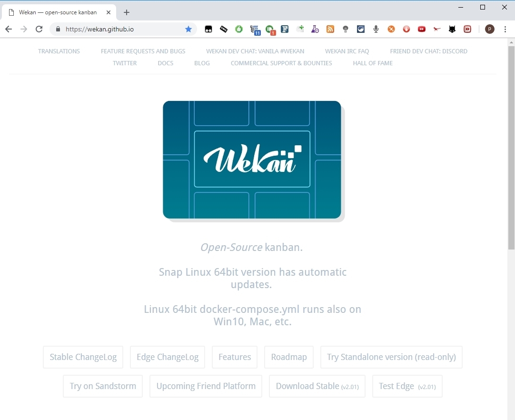This screenshot has width=515, height=420.
Task: Open the red fast-forward video extension
Action: tap(422, 29)
